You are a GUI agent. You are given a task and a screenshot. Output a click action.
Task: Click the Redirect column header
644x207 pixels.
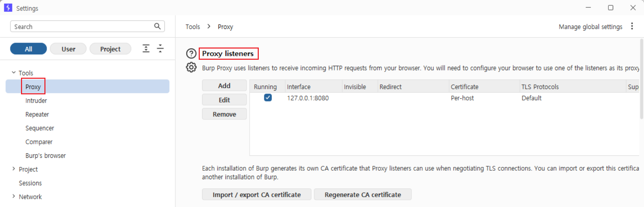tap(413, 87)
